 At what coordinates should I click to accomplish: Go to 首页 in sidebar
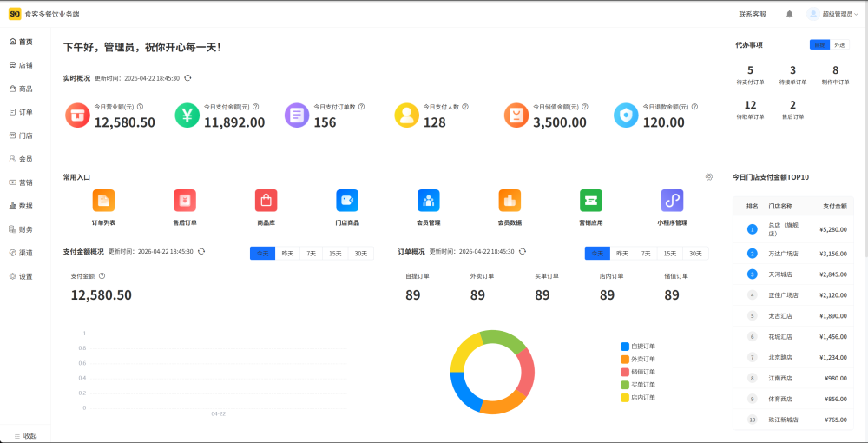(x=21, y=42)
